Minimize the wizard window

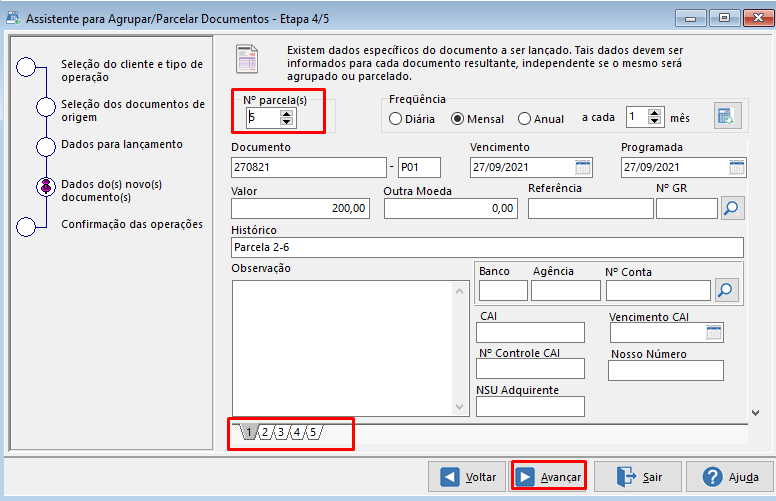click(x=690, y=18)
